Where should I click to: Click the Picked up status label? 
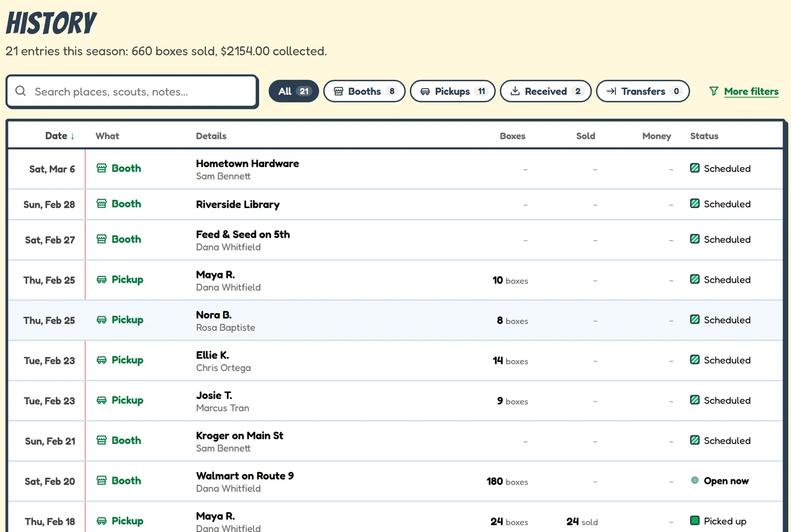[x=725, y=521]
